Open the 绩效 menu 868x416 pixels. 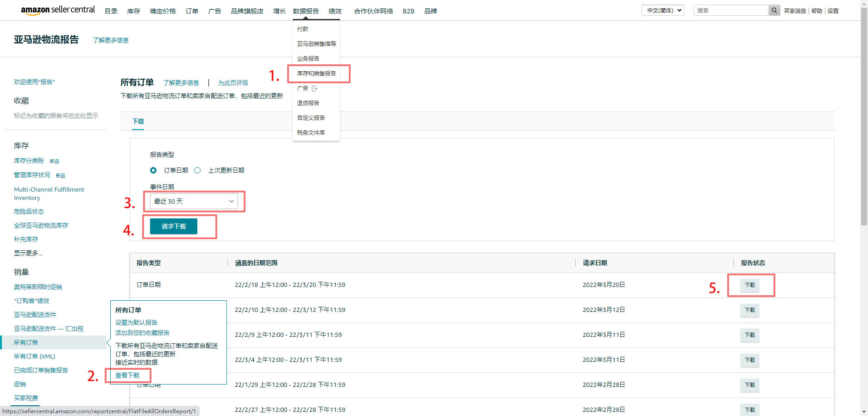click(335, 11)
